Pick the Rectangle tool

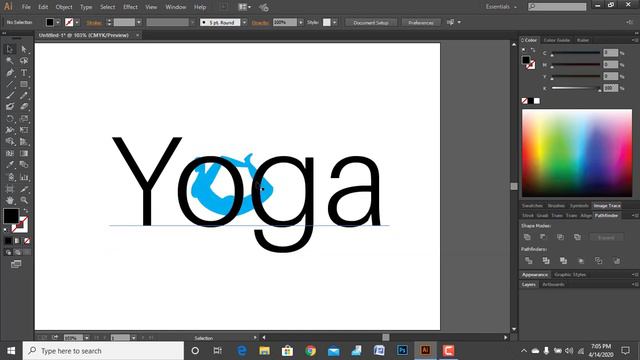tap(24, 84)
